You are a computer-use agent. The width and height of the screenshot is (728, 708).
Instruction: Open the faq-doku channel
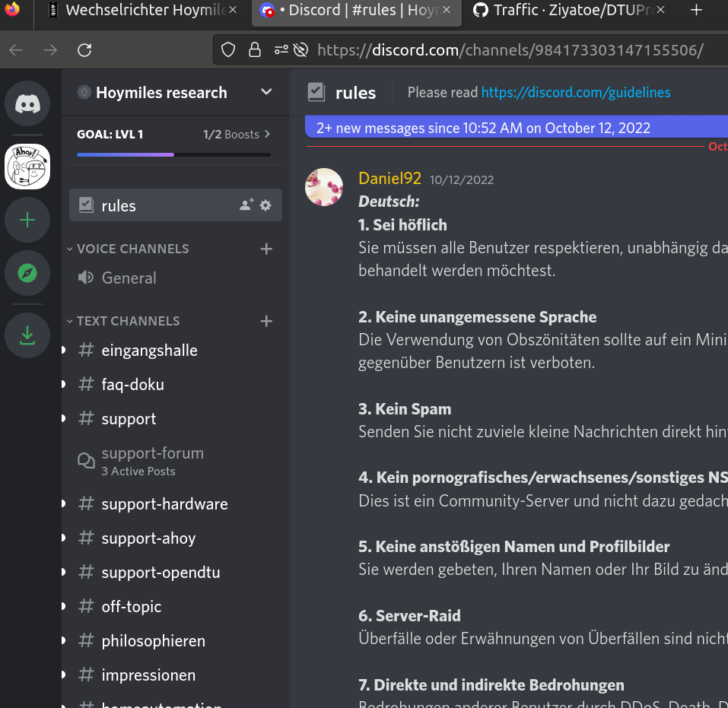click(176, 384)
